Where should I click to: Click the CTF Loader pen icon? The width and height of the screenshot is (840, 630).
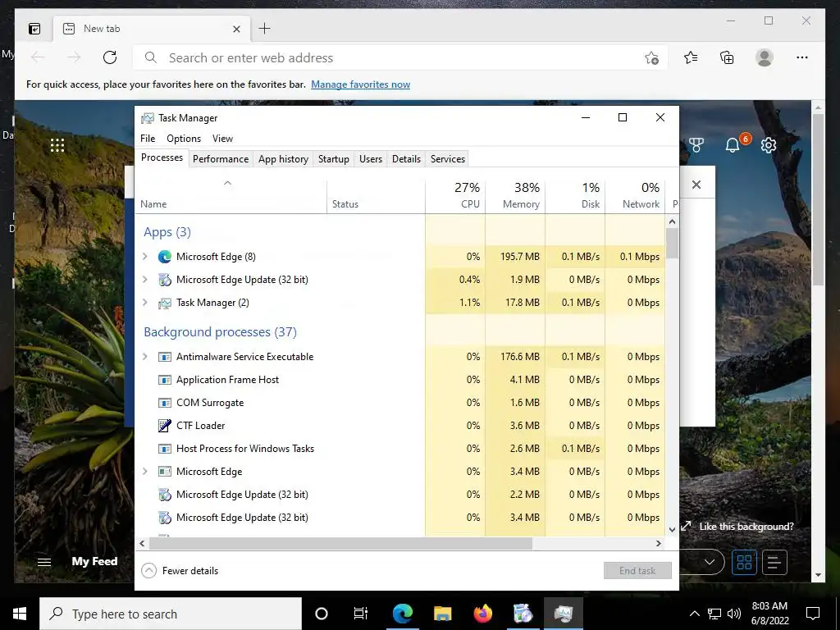pos(164,426)
